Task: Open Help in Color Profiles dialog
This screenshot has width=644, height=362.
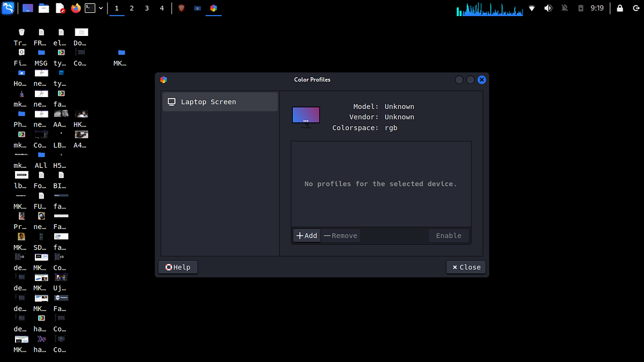Action: pos(178,267)
